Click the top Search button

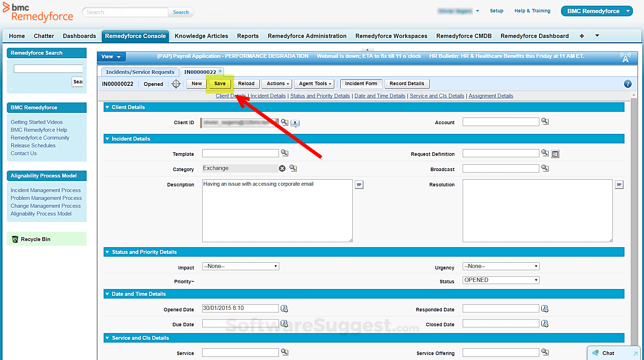181,12
